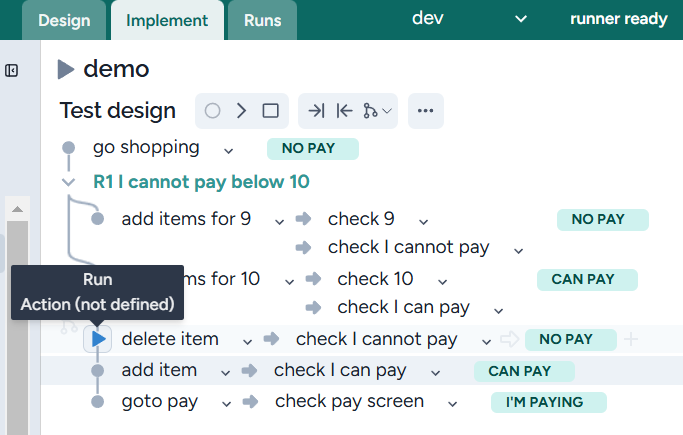The image size is (683, 435).
Task: Click the scroll up arrow on left scrollbar
Action: pos(17,208)
